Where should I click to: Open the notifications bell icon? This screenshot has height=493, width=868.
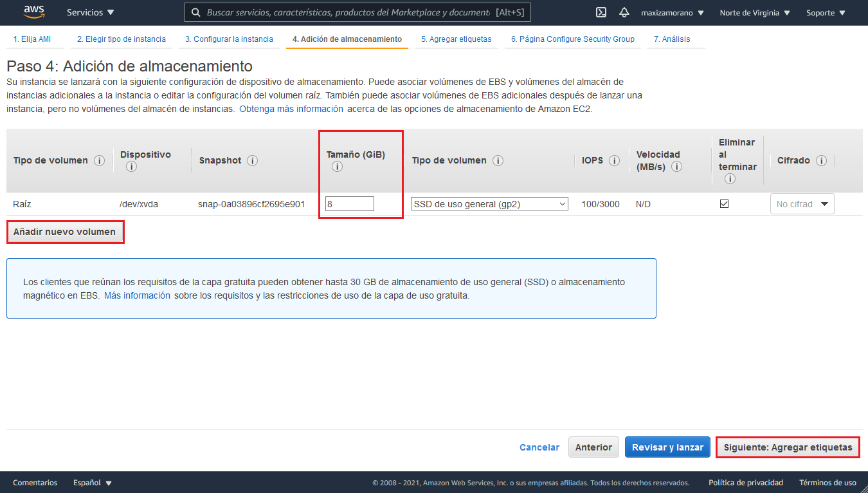tap(624, 12)
